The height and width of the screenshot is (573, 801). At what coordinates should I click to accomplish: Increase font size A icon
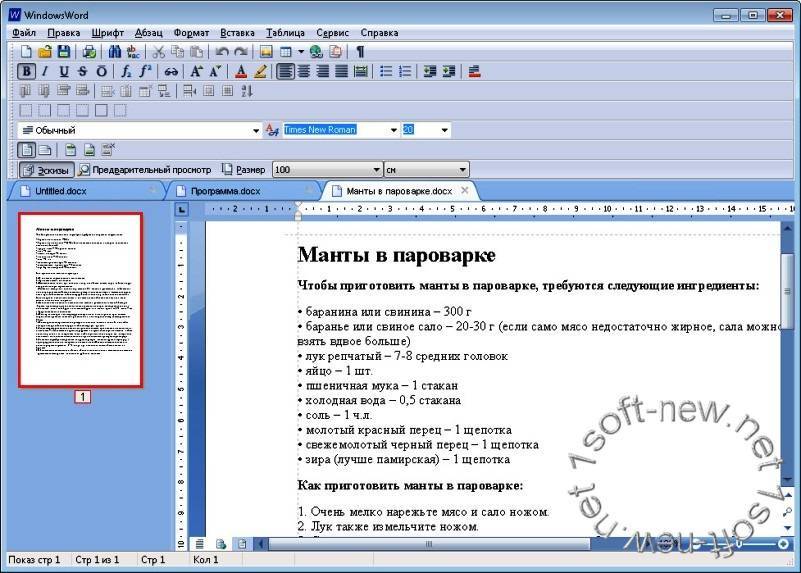pos(196,71)
